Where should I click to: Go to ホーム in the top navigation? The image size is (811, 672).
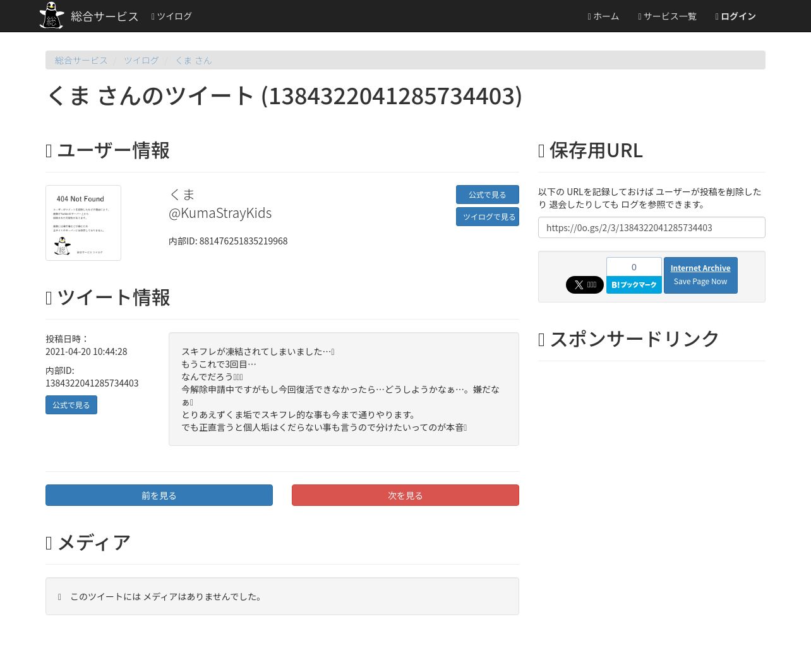[x=603, y=16]
